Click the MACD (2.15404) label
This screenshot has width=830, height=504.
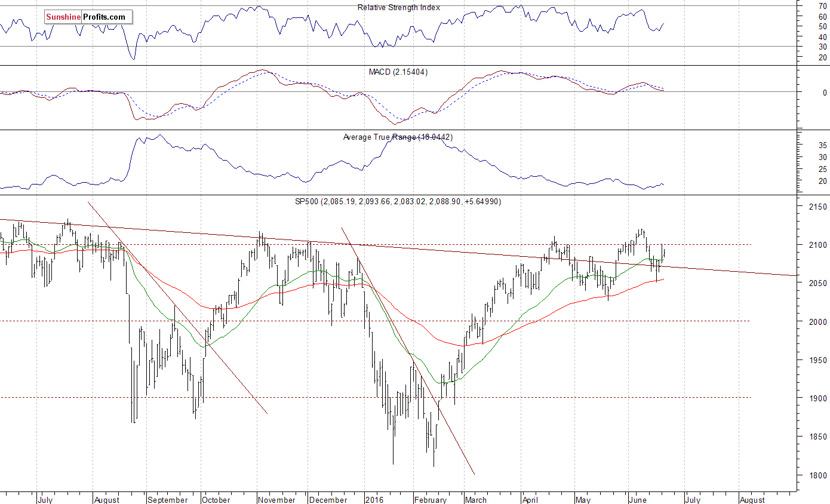tap(398, 72)
